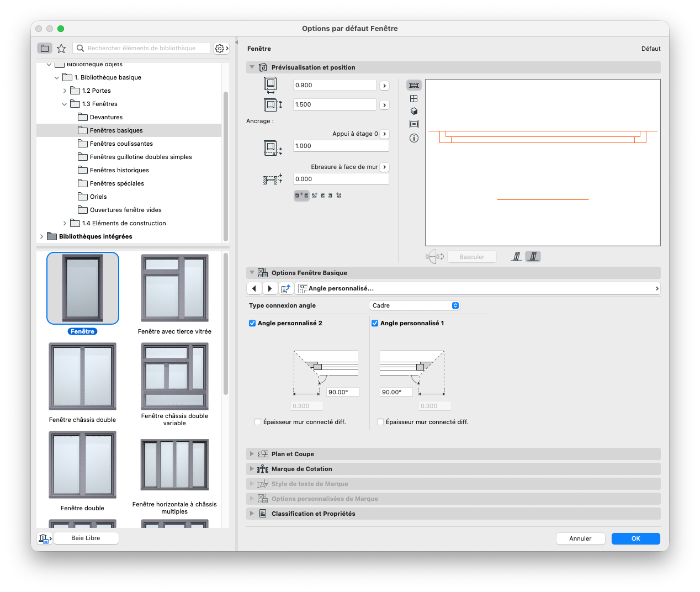Go to previous options page with left arrow
Viewport: 700px width, 592px height.
(254, 288)
